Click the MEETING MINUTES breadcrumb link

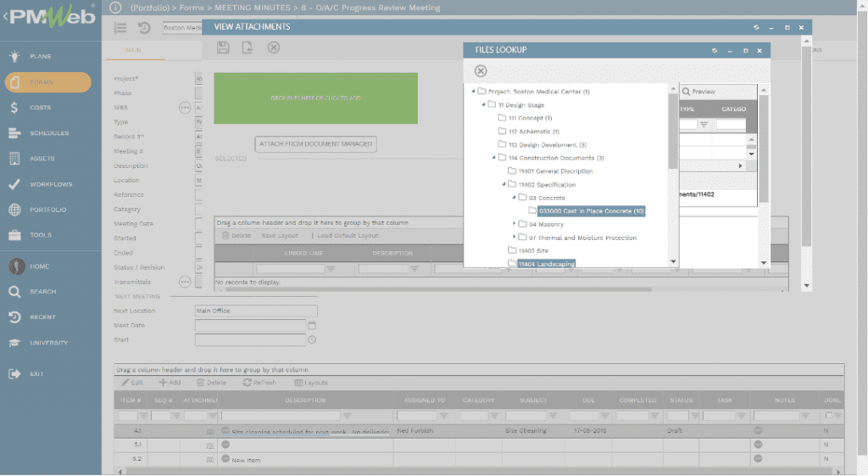click(253, 8)
